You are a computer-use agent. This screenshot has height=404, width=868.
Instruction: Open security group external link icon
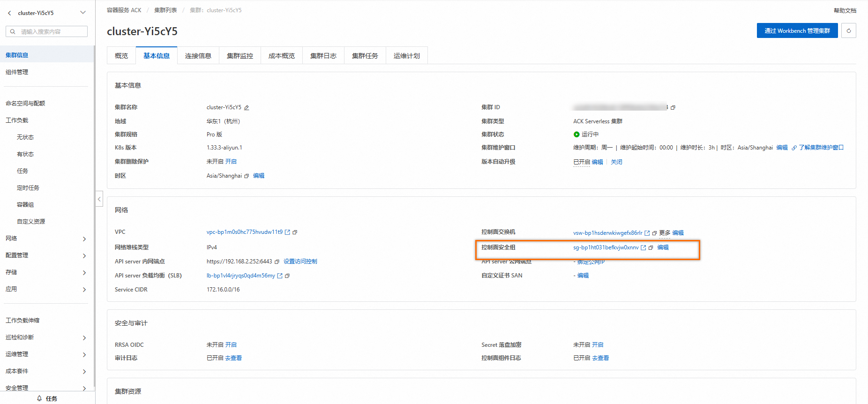(644, 247)
